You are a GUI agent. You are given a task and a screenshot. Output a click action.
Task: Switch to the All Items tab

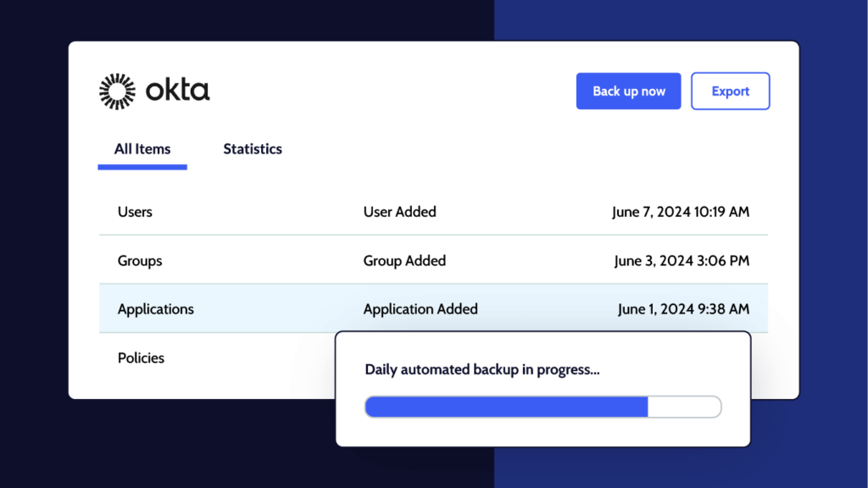pos(142,149)
